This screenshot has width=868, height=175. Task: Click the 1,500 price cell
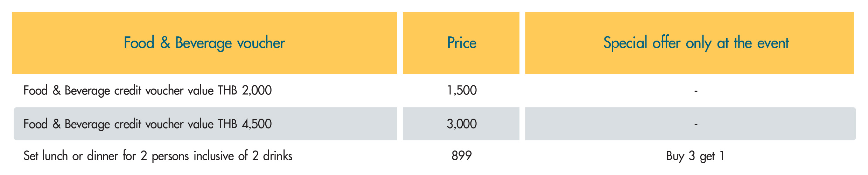coord(462,90)
